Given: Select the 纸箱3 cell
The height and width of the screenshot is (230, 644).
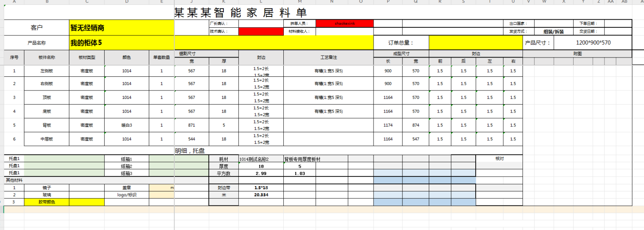Looking at the screenshot, I should click(x=127, y=173).
